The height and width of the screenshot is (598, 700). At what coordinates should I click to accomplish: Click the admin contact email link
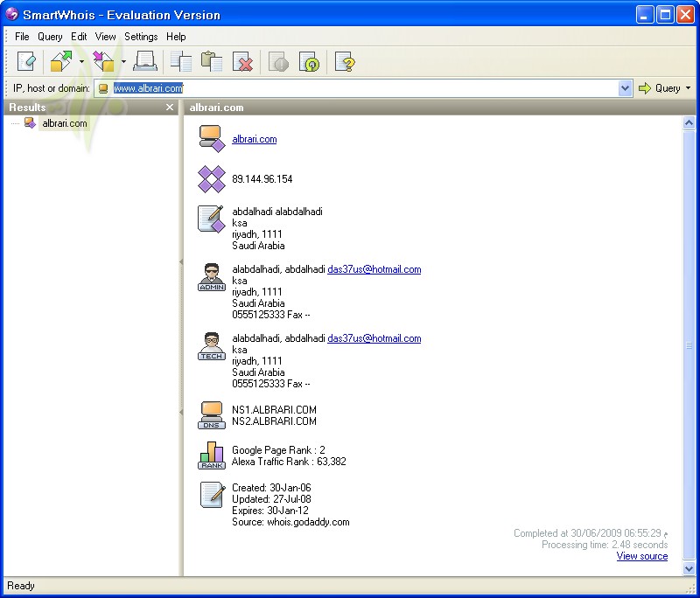tap(374, 269)
